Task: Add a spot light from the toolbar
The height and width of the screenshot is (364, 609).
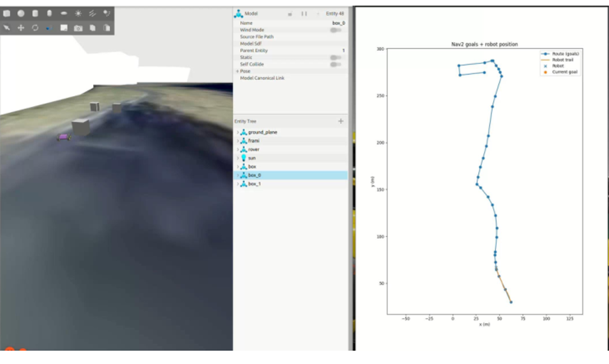Action: click(x=106, y=13)
